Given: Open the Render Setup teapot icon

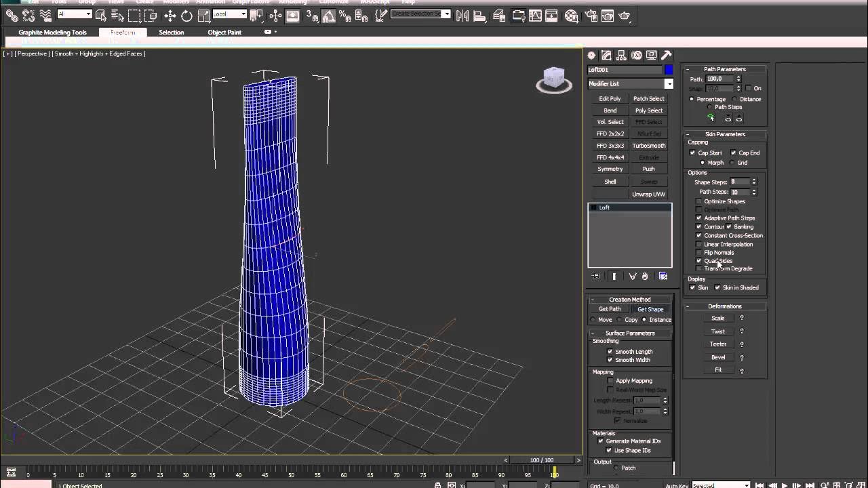Looking at the screenshot, I should [x=591, y=16].
